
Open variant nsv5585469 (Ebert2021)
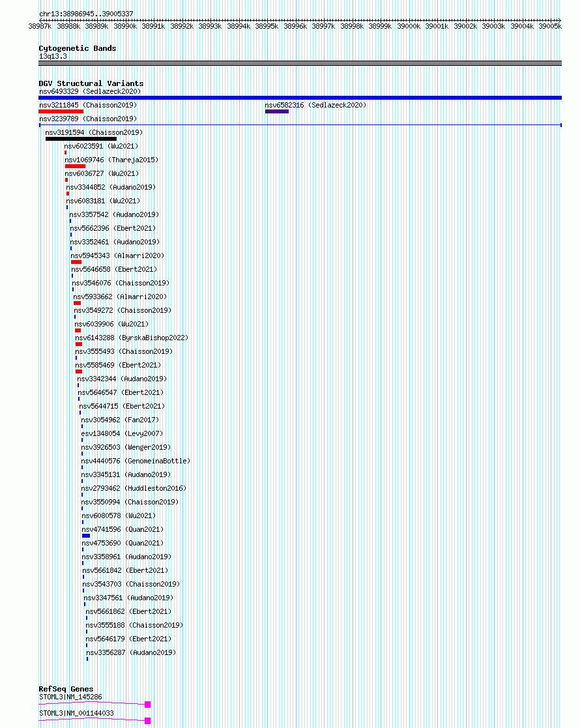tap(119, 366)
